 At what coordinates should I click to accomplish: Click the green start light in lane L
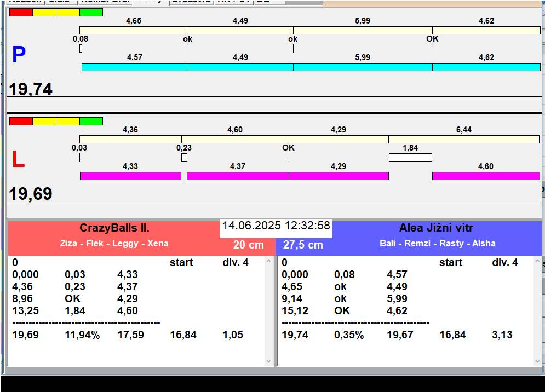coord(91,122)
